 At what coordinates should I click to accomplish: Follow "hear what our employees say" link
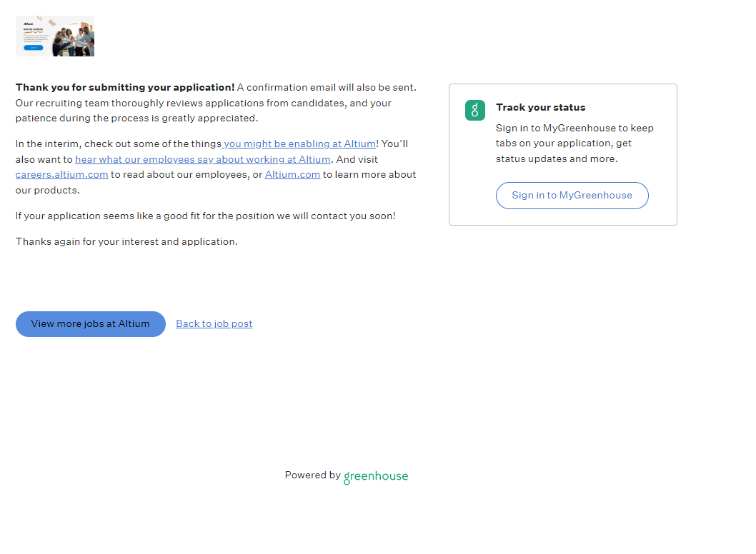coord(202,159)
